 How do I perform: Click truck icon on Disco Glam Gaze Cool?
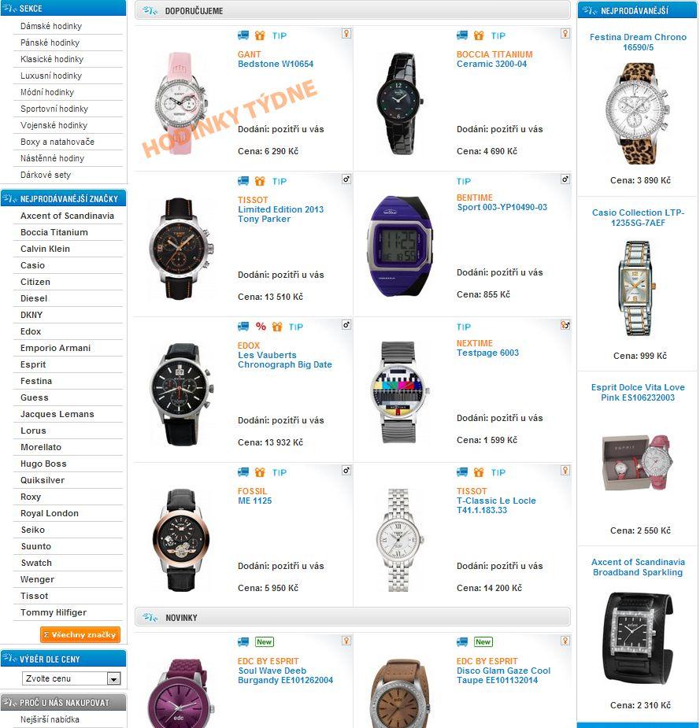(461, 641)
